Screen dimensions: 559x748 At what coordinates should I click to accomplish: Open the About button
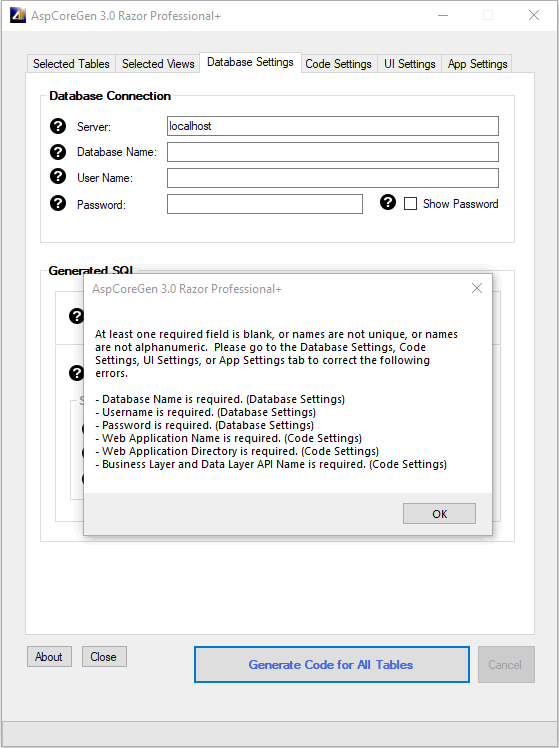[x=49, y=657]
